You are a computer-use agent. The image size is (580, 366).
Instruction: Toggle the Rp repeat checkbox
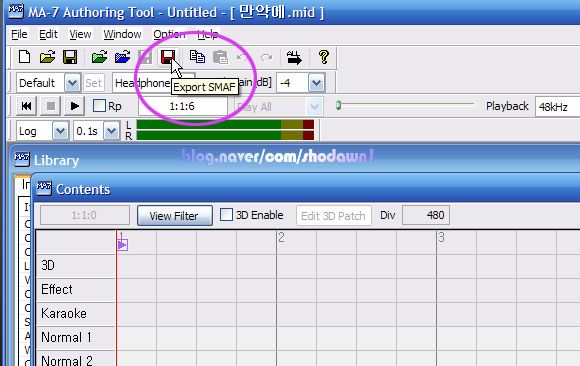(99, 106)
